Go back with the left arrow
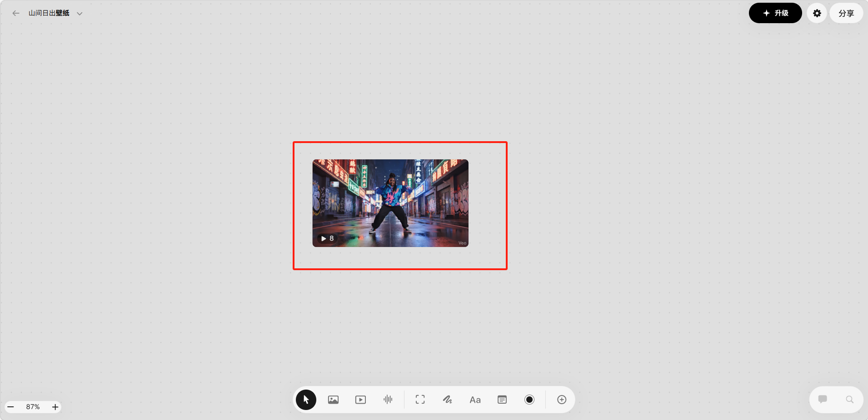 [16, 13]
